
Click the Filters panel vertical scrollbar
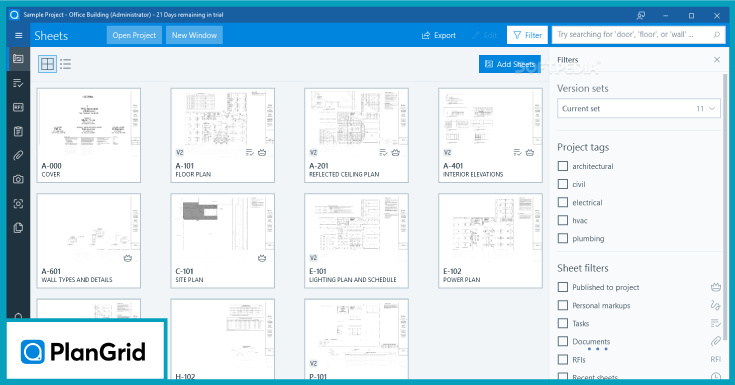(x=726, y=206)
